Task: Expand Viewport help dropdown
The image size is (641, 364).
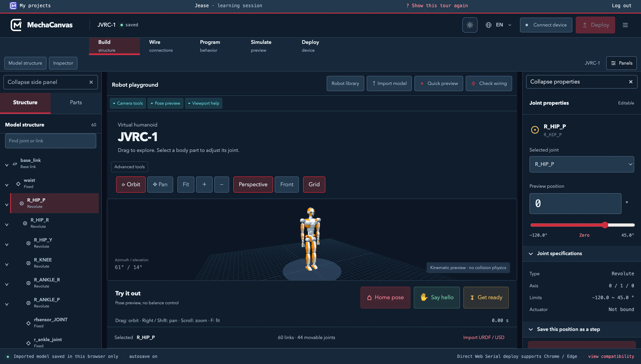Action: (x=203, y=103)
